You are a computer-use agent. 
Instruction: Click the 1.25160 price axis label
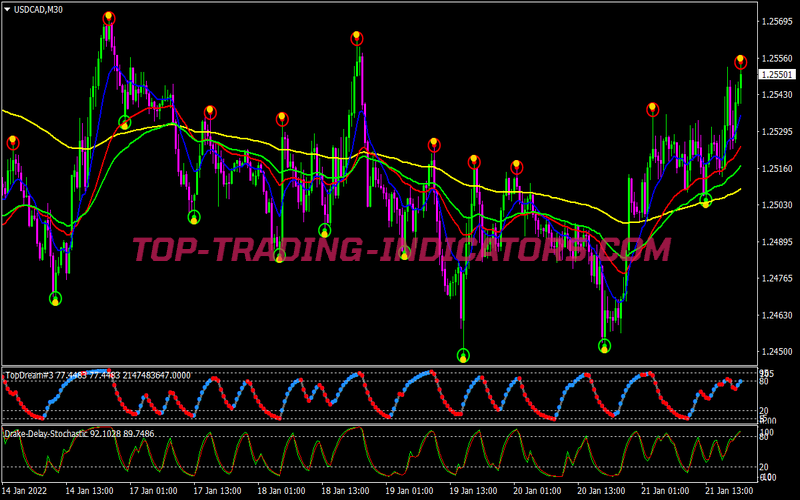pos(777,168)
